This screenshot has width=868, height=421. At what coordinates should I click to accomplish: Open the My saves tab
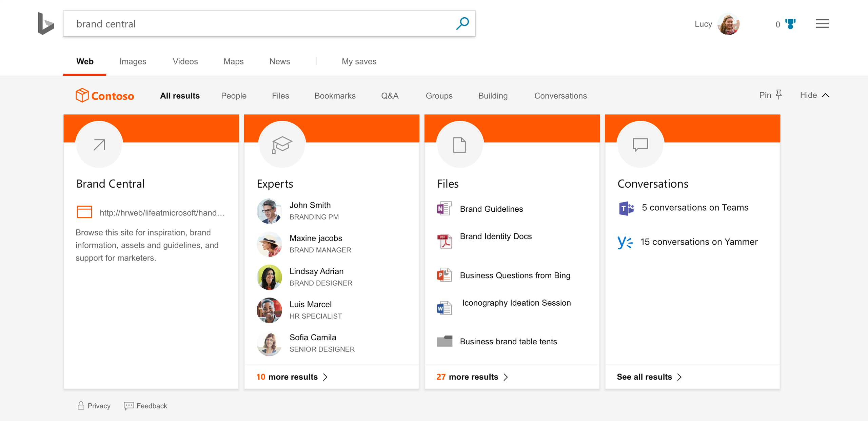click(359, 61)
